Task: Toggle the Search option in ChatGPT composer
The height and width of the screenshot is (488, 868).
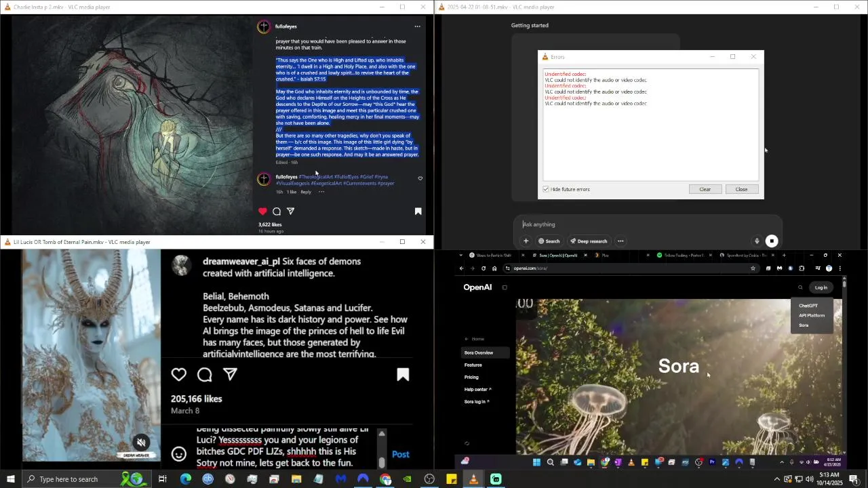Action: (x=549, y=241)
